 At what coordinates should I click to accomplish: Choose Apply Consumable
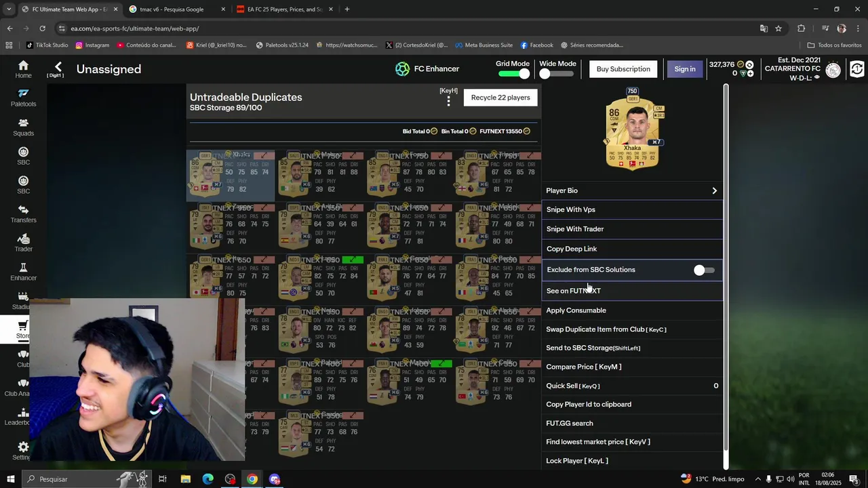pos(632,310)
